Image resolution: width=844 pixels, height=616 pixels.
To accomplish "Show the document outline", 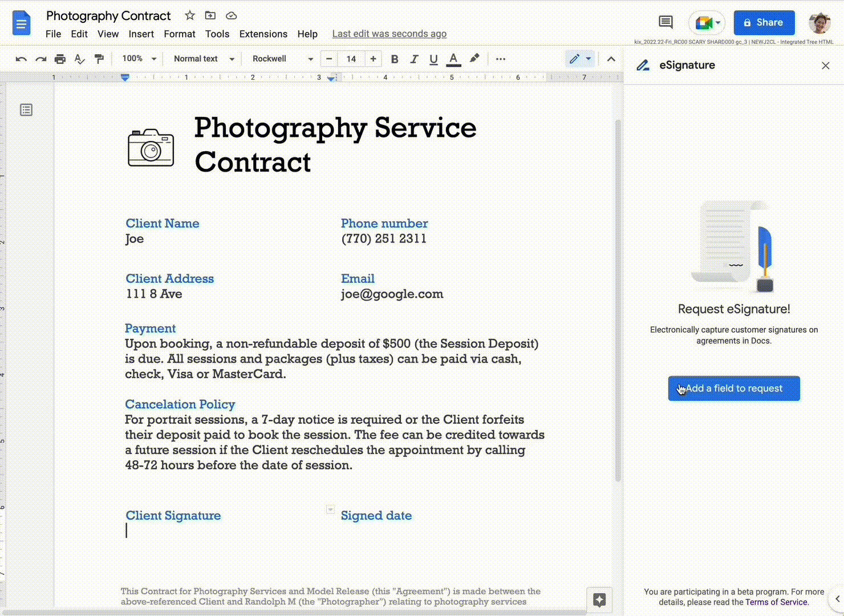I will 26,110.
